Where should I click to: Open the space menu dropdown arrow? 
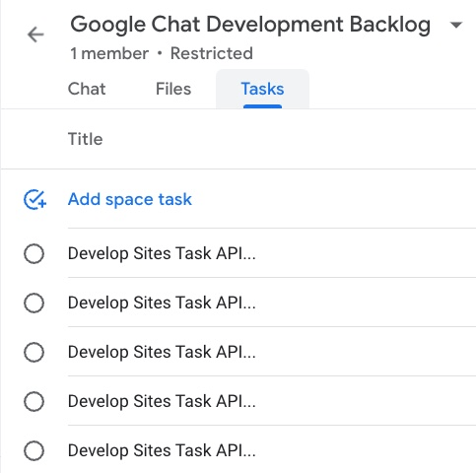tap(456, 25)
